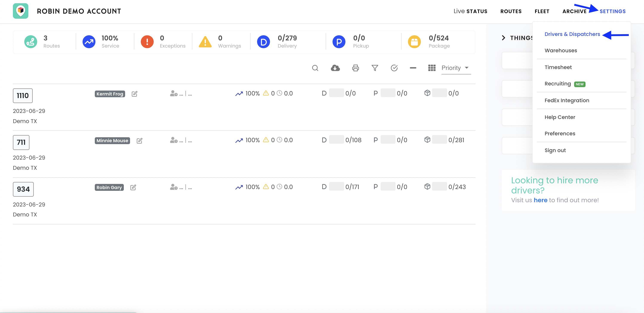
Task: Edit driver Minnie Mouse pencil icon
Action: (140, 141)
